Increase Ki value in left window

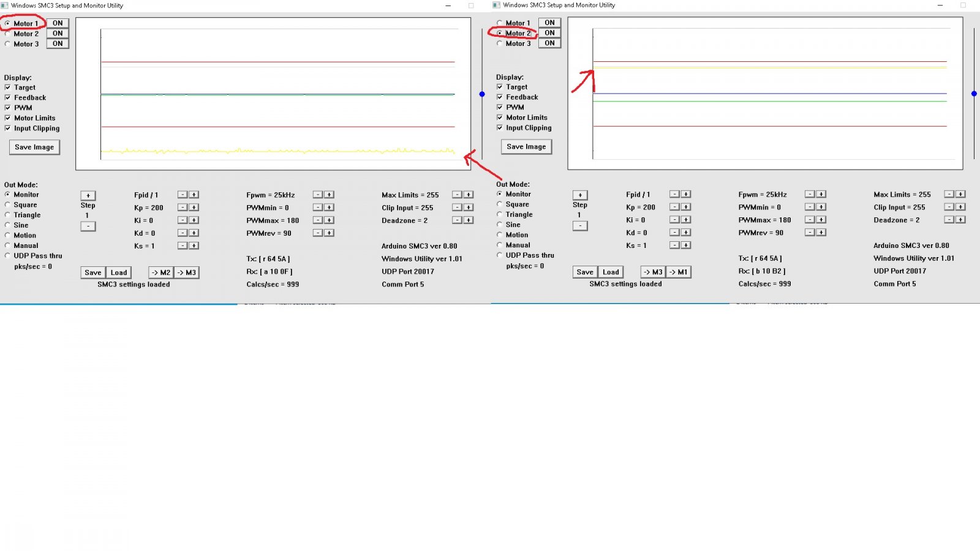pos(194,220)
